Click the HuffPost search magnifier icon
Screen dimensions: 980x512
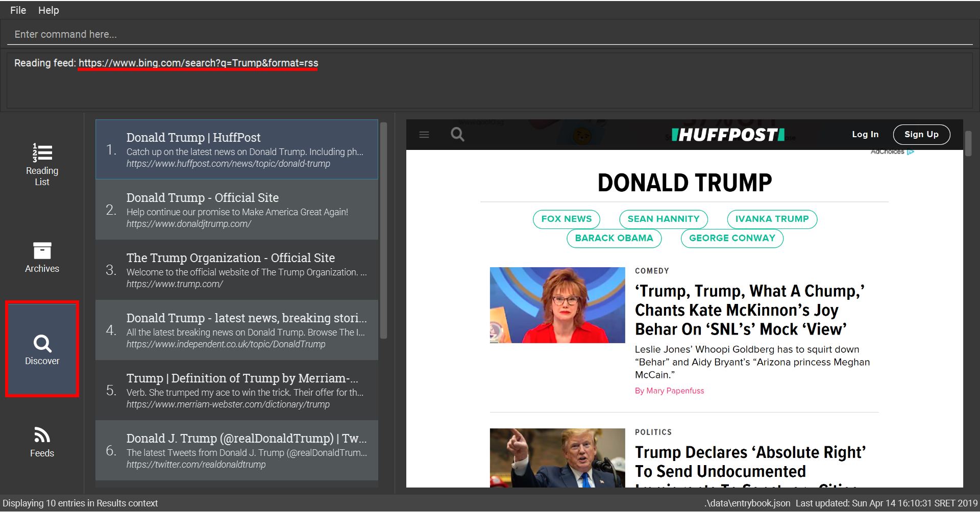coord(458,135)
